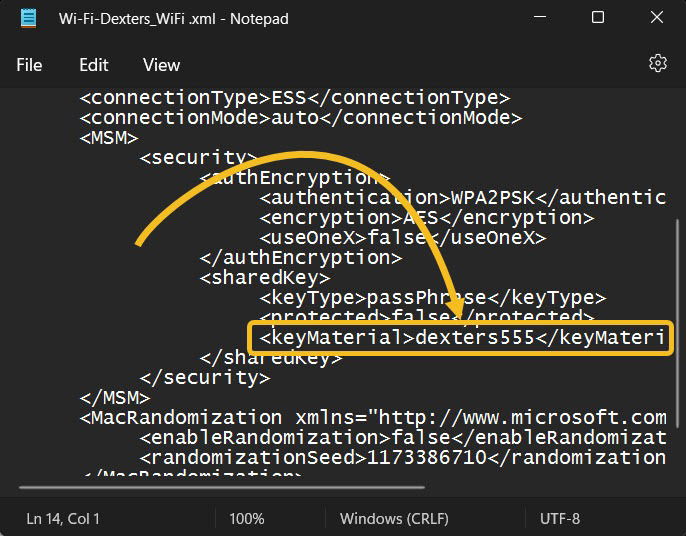Click the window title Wi-Fi-Dexters_WiFi .xml

point(174,19)
